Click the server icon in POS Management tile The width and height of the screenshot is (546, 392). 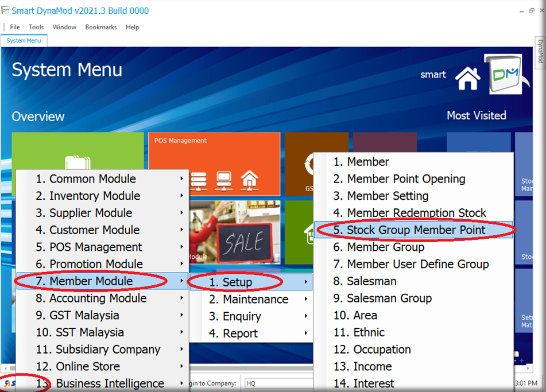[x=198, y=180]
